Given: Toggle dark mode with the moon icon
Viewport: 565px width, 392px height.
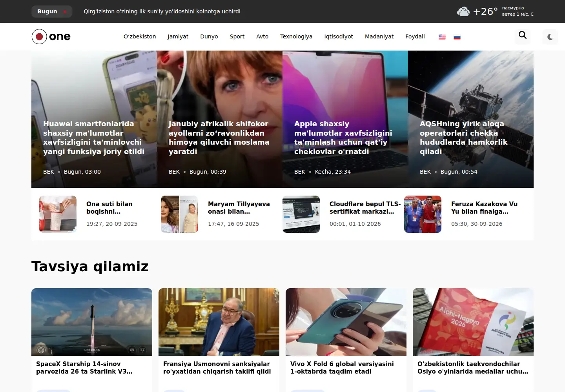Looking at the screenshot, I should 550,37.
